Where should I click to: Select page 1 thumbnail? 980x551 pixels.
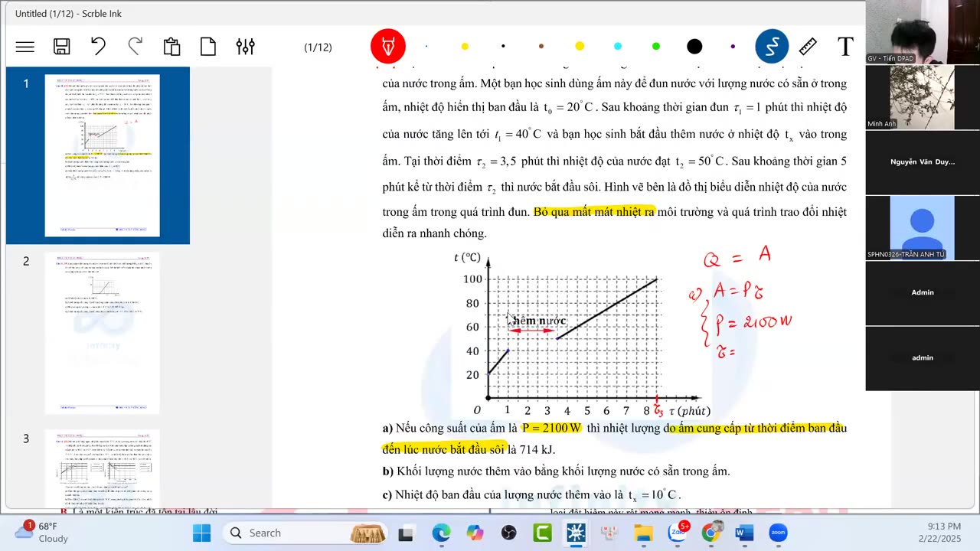(102, 155)
